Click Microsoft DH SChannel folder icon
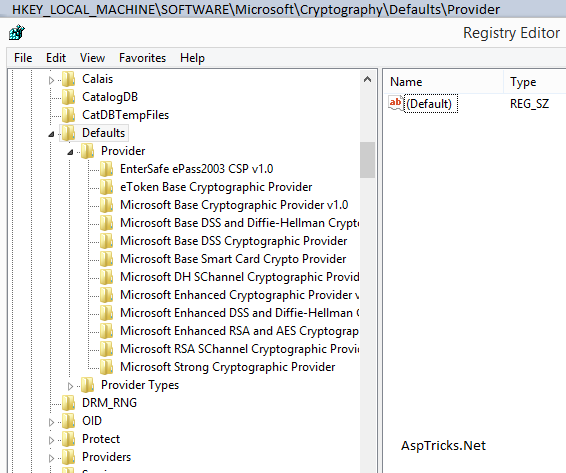This screenshot has height=473, width=566. tap(106, 277)
